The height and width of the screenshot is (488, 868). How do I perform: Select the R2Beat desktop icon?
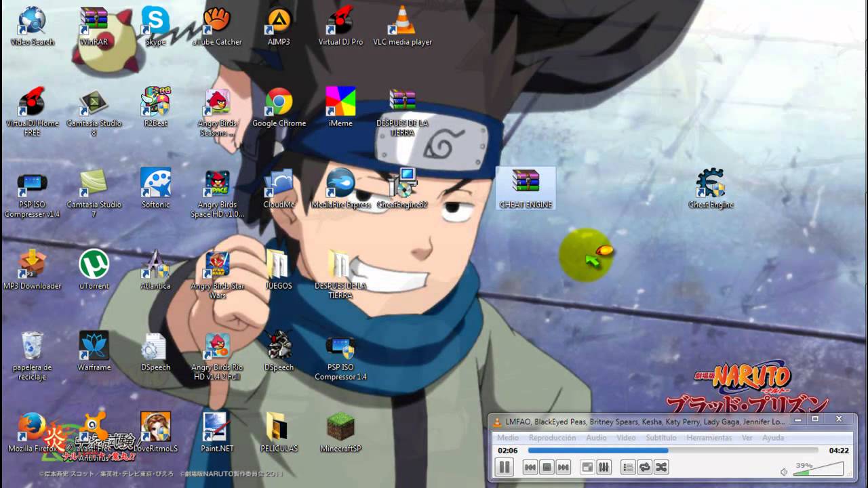tap(155, 107)
